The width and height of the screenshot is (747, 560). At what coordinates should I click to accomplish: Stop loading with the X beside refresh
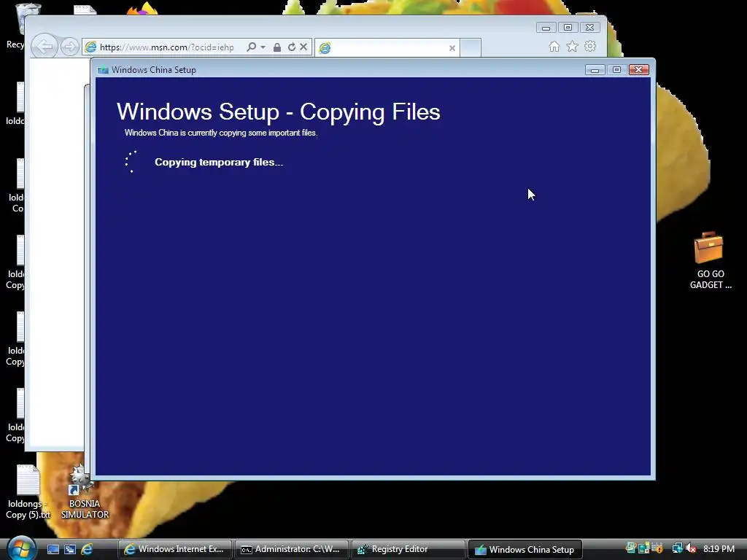303,47
